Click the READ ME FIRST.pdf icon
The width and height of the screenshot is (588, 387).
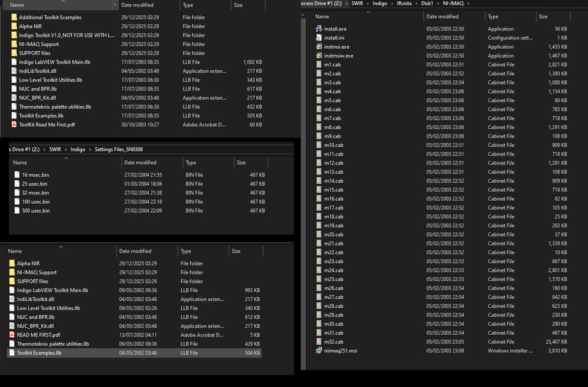tap(12, 335)
